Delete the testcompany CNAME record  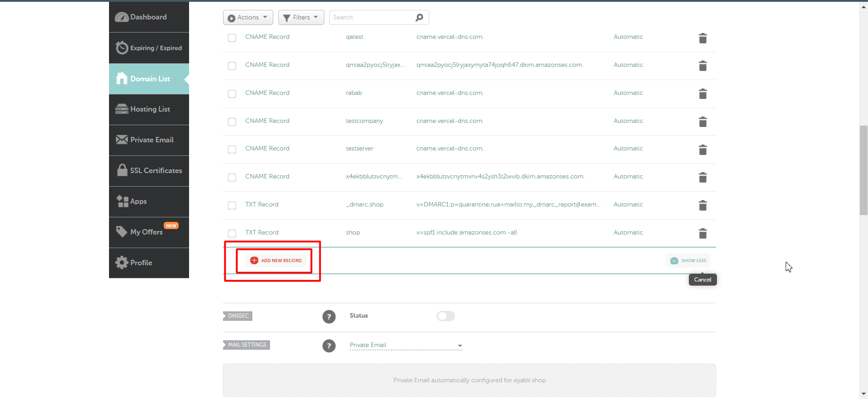tap(702, 122)
